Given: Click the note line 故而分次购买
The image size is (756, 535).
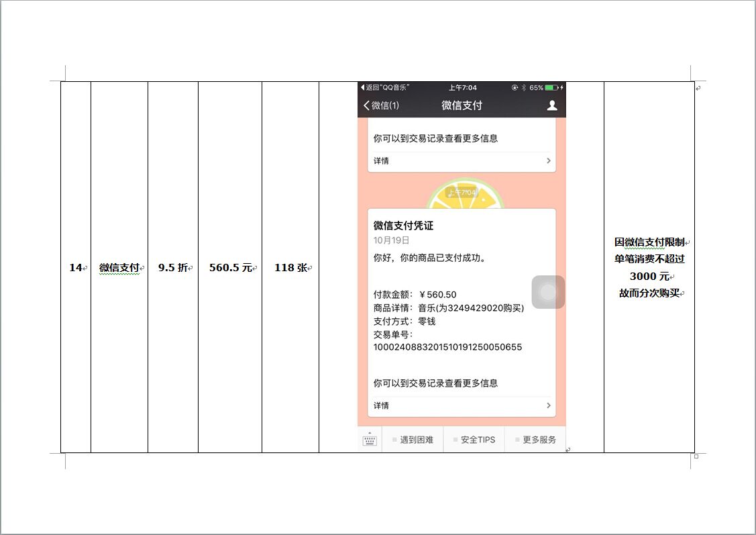Looking at the screenshot, I should 649,293.
